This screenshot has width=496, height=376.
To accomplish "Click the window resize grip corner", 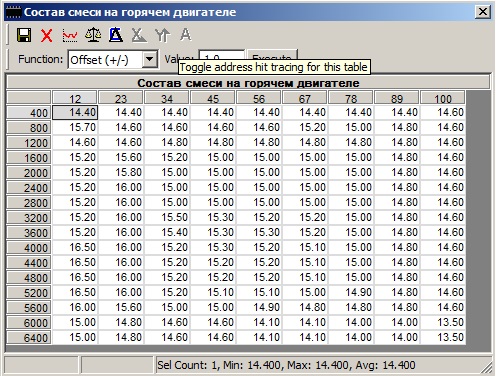I will 487,367.
